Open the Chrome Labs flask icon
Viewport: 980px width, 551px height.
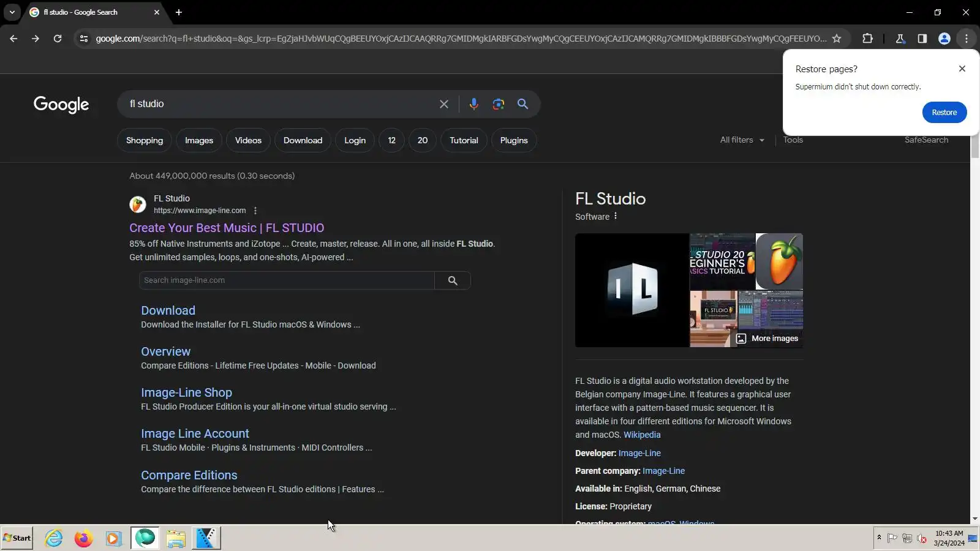[900, 39]
